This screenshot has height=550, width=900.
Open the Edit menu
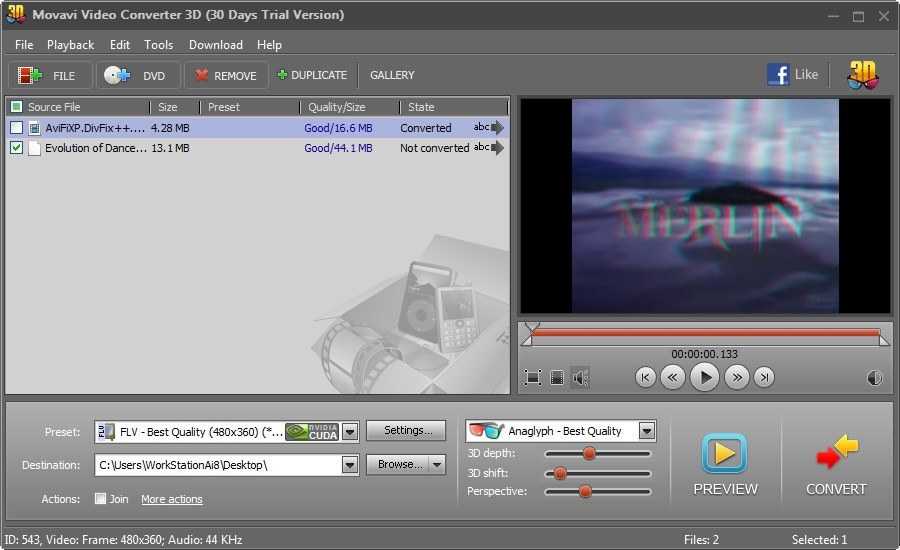[119, 45]
